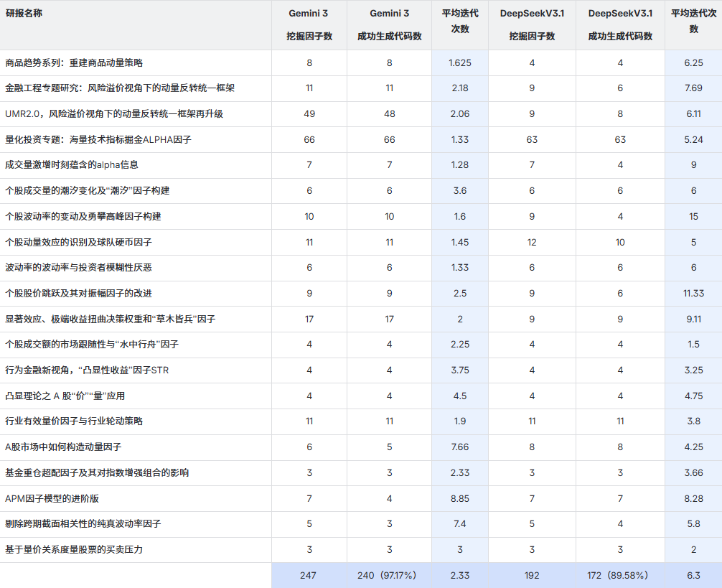The image size is (722, 588).
Task: Click the Gemini iteration value 3.6
Action: pos(459,191)
